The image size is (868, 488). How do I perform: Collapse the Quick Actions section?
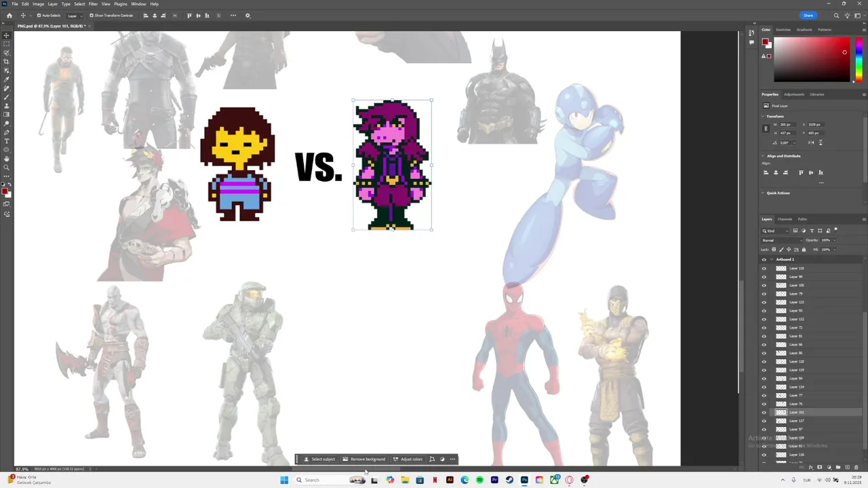[763, 193]
